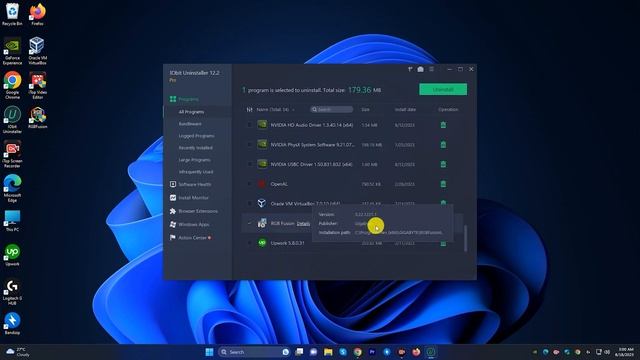This screenshot has height=360, width=640.
Task: Open Recently Installed in sidebar
Action: (x=196, y=148)
